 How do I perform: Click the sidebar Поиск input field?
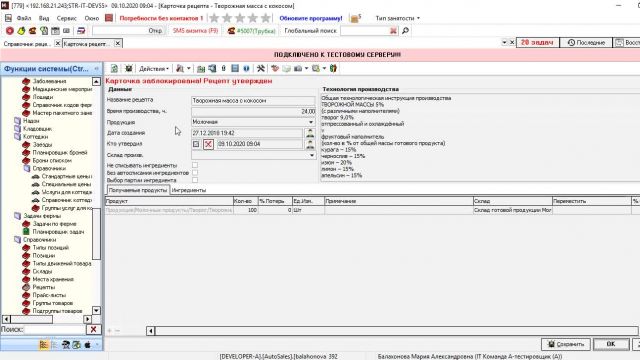pyautogui.click(x=55, y=329)
